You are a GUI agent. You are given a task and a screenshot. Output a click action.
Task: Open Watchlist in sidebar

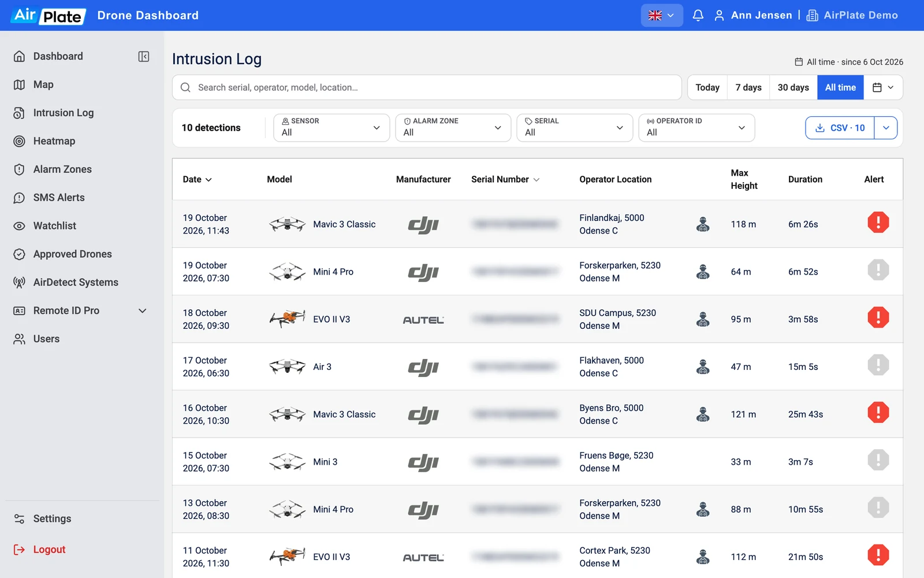tap(55, 226)
